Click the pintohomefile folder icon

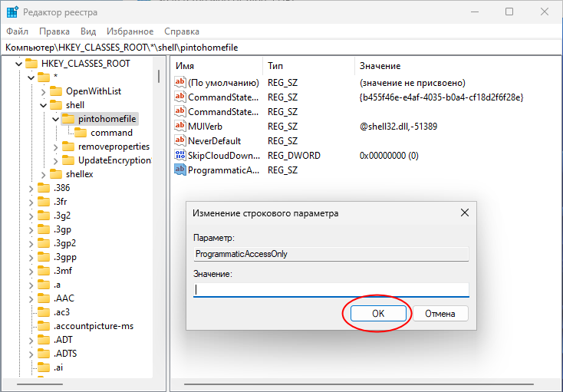(x=68, y=119)
